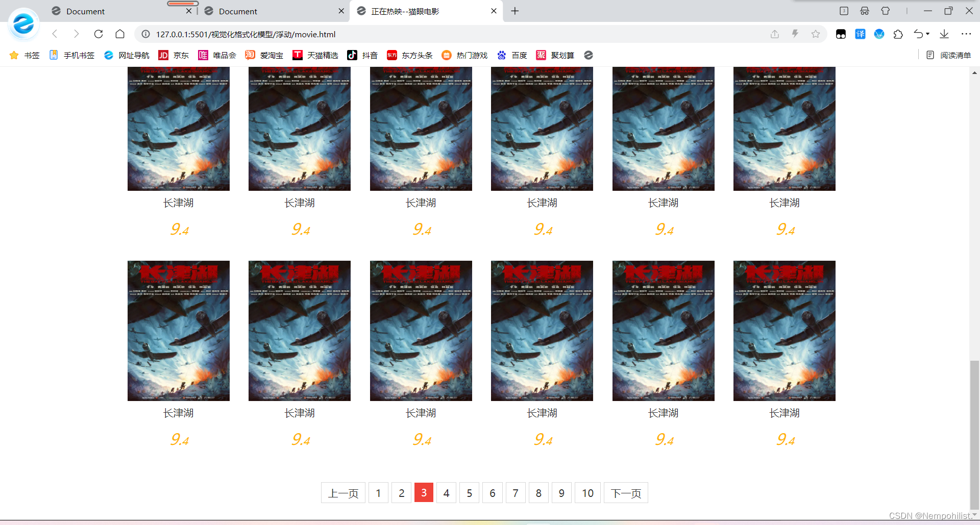The height and width of the screenshot is (525, 980).
Task: Open the extensions puzzle icon
Action: 898,34
